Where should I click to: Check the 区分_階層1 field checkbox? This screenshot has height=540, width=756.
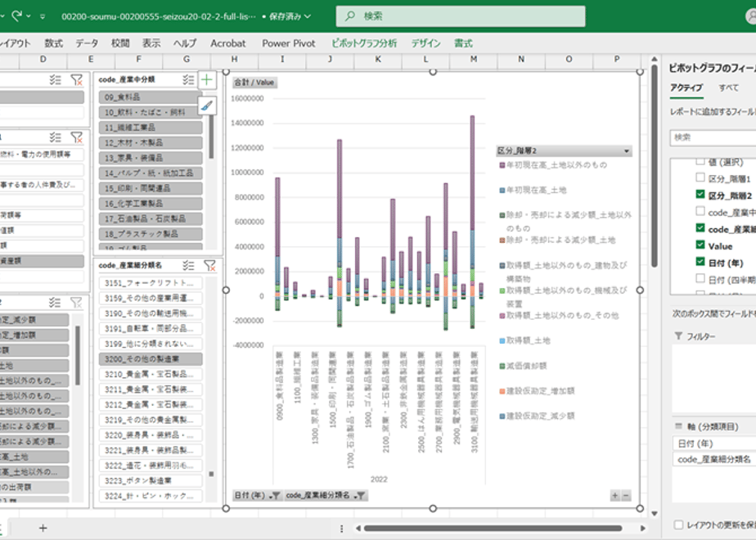click(x=700, y=178)
